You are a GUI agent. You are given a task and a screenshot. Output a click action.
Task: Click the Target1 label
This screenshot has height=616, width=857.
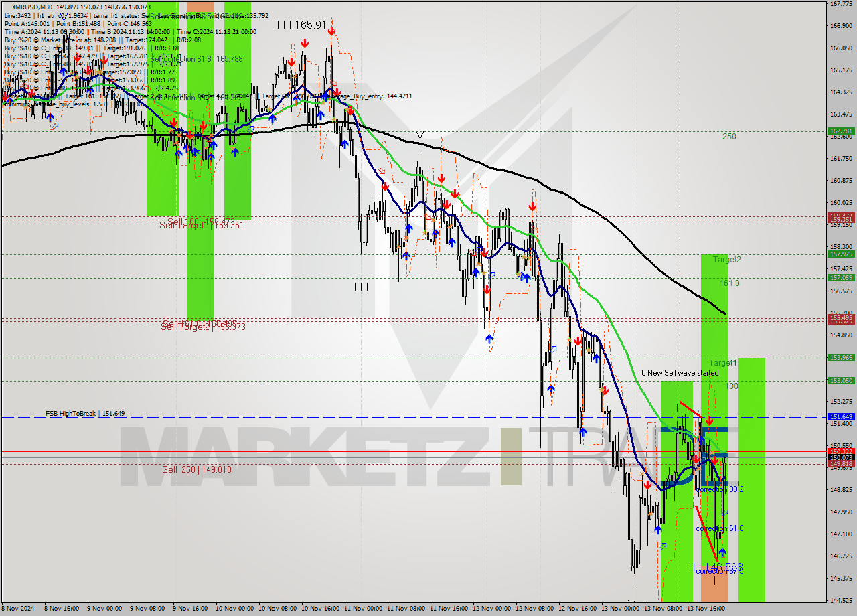pyautogui.click(x=723, y=362)
